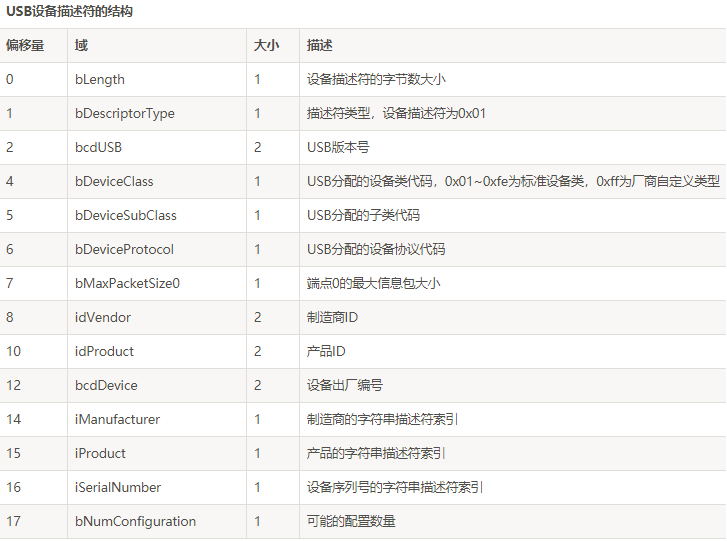Image resolution: width=727 pixels, height=541 pixels.
Task: Click the 域 column header
Action: click(81, 45)
